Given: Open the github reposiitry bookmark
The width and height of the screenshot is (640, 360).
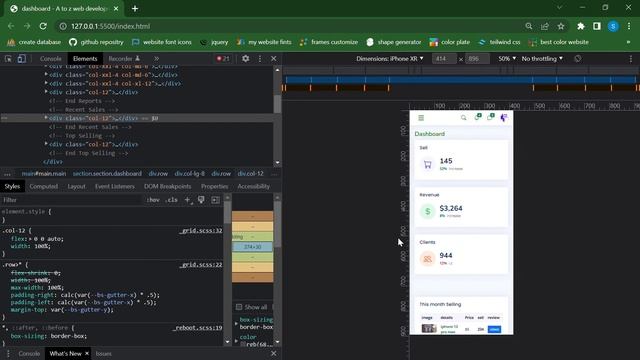Looking at the screenshot, I should 96,42.
